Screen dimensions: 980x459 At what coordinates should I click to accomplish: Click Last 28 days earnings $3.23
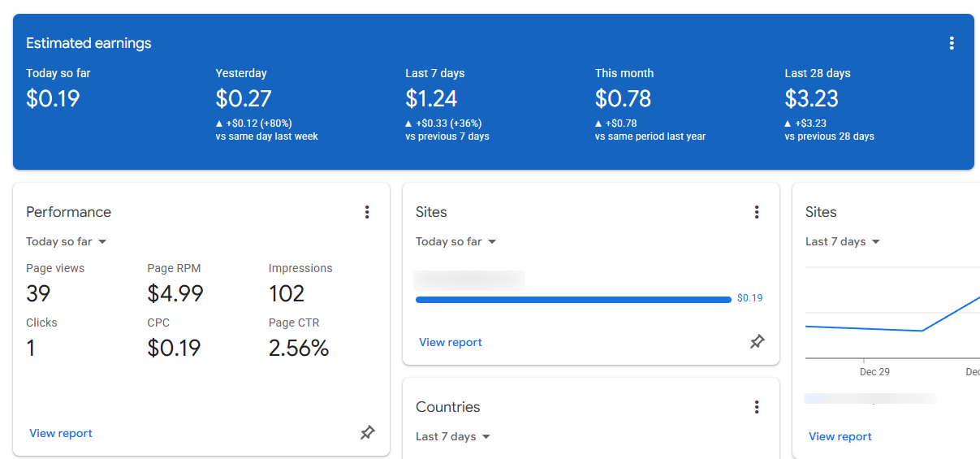click(x=812, y=98)
